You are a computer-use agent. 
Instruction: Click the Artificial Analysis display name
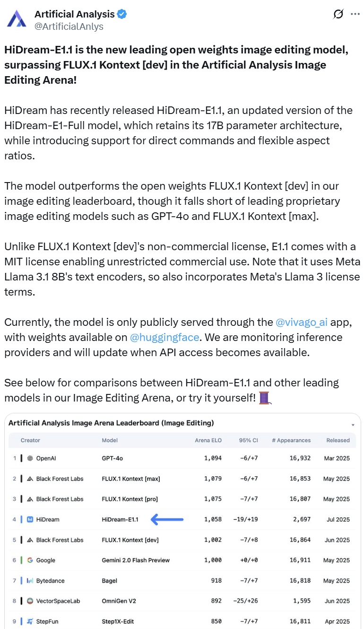click(74, 14)
